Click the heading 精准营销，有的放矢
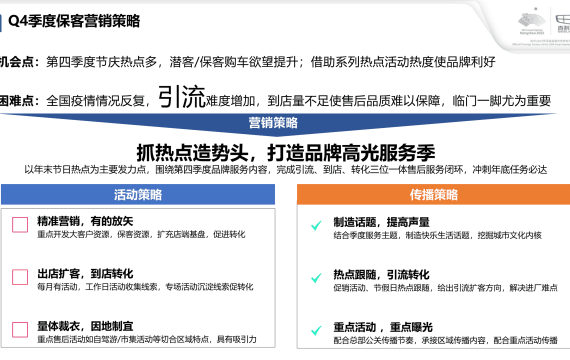Viewport: 570px width, 360px height. coord(85,221)
